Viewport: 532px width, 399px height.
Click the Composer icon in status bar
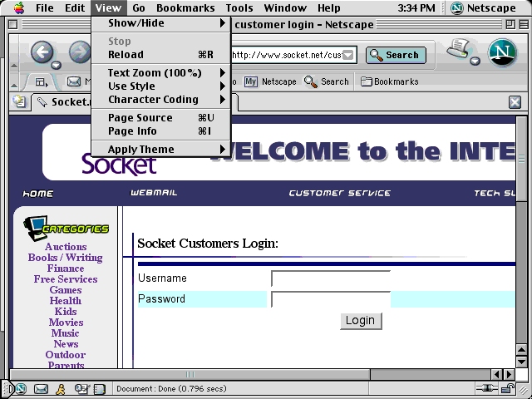tap(82, 389)
